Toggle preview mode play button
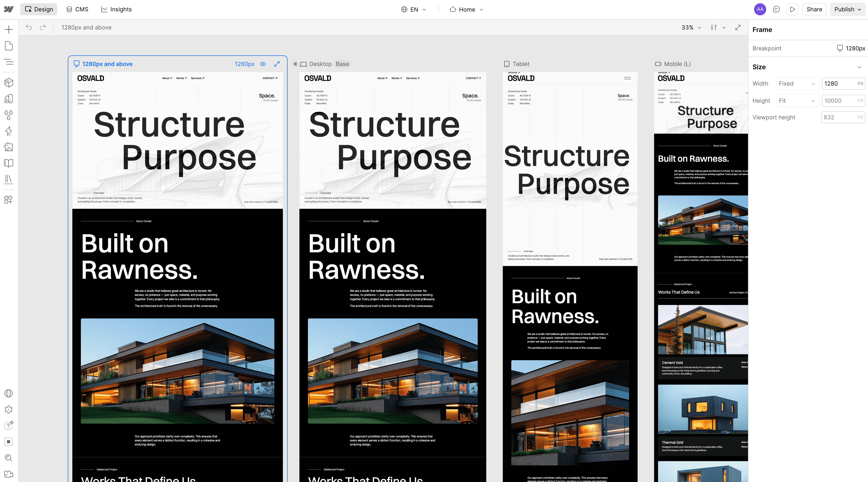This screenshot has height=482, width=868. coord(793,9)
